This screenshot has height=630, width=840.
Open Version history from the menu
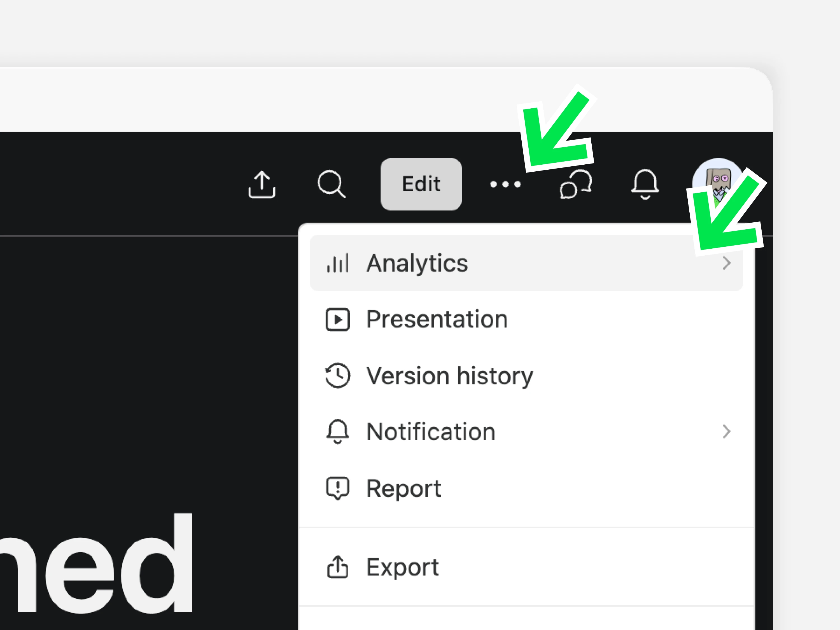coord(526,375)
